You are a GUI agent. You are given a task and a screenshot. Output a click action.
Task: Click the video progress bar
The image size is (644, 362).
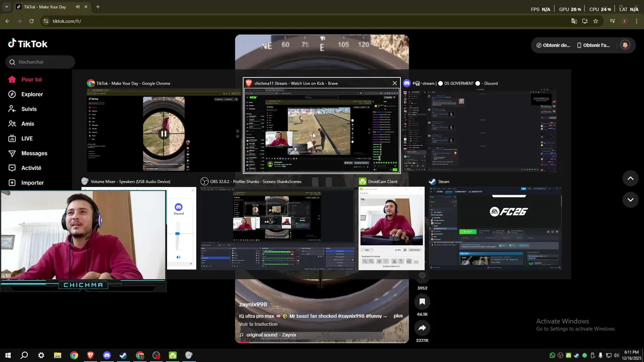point(322,342)
